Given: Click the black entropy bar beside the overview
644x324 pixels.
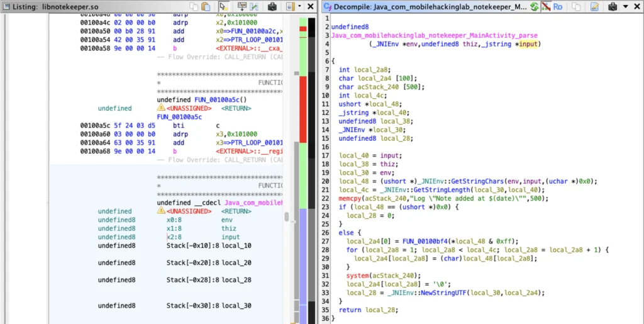Looking at the screenshot, I should pos(312,170).
